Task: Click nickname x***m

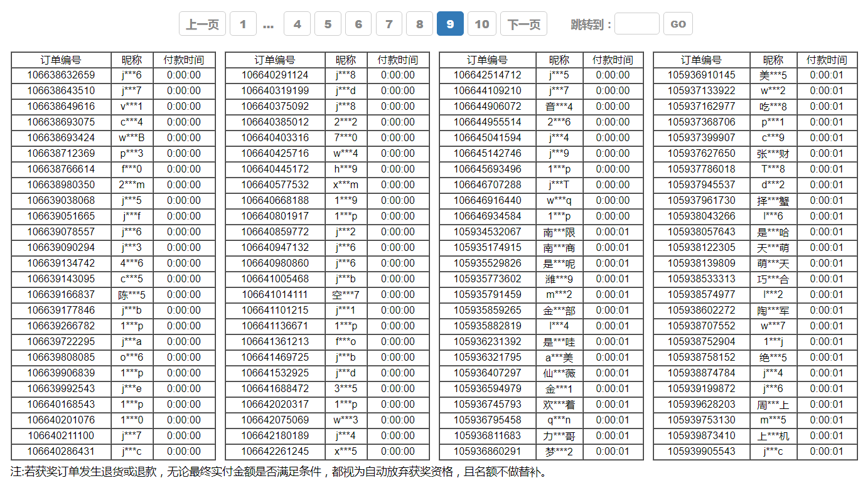Action: coord(346,185)
